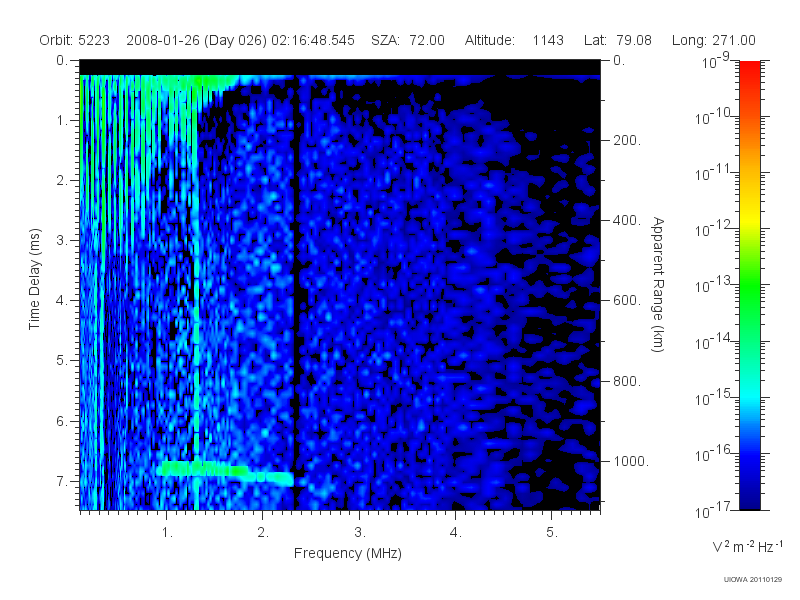Image resolution: width=800 pixels, height=600 pixels.
Task: Click the '1000.' apparent range tick label
Action: (x=631, y=461)
